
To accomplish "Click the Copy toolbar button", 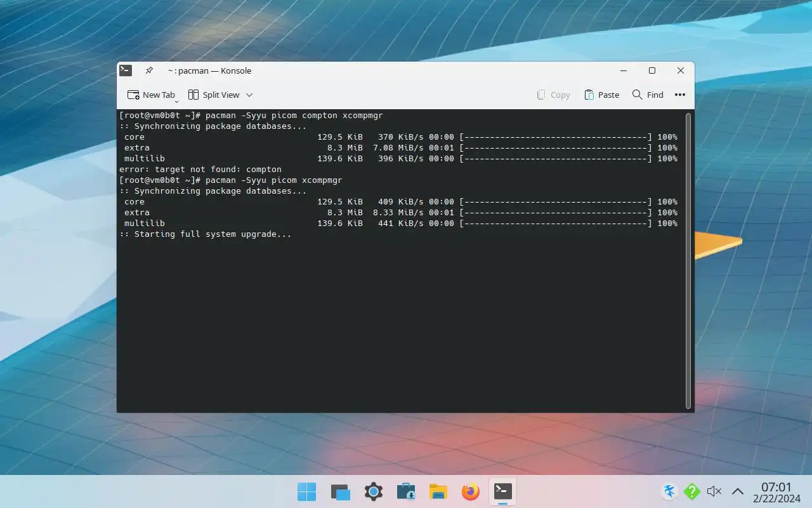I will click(x=553, y=95).
